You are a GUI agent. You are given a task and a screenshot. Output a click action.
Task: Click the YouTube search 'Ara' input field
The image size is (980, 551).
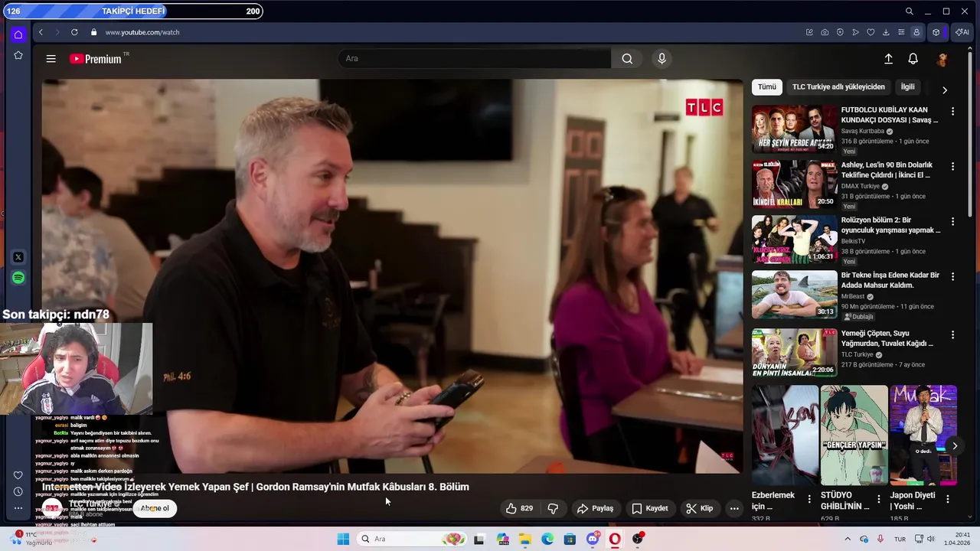click(x=475, y=59)
